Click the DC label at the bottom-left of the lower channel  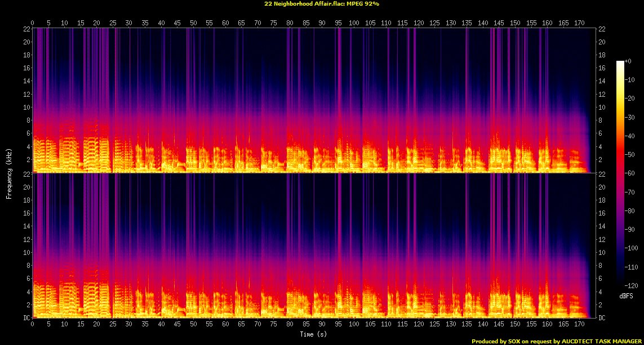pyautogui.click(x=26, y=318)
